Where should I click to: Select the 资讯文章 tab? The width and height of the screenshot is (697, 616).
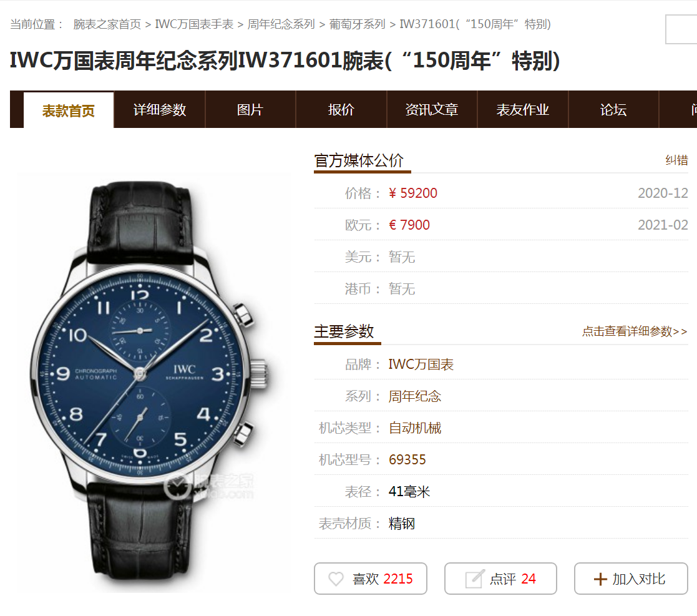tap(432, 110)
